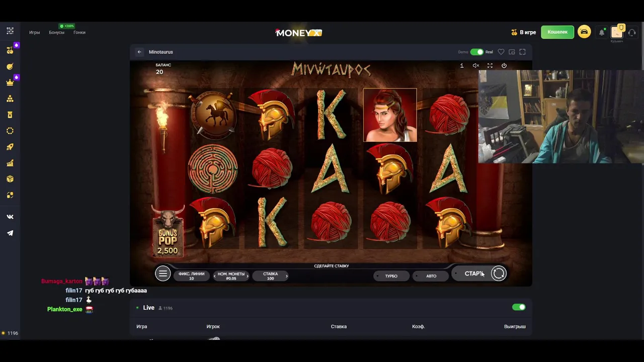The image size is (644, 362).
Task: Open the notifications bell icon
Action: click(602, 32)
